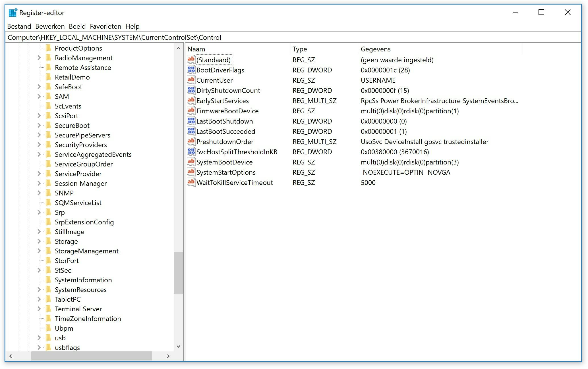Click the BootDriverFlags DWORD value icon
Image resolution: width=588 pixels, height=369 pixels.
coord(191,70)
